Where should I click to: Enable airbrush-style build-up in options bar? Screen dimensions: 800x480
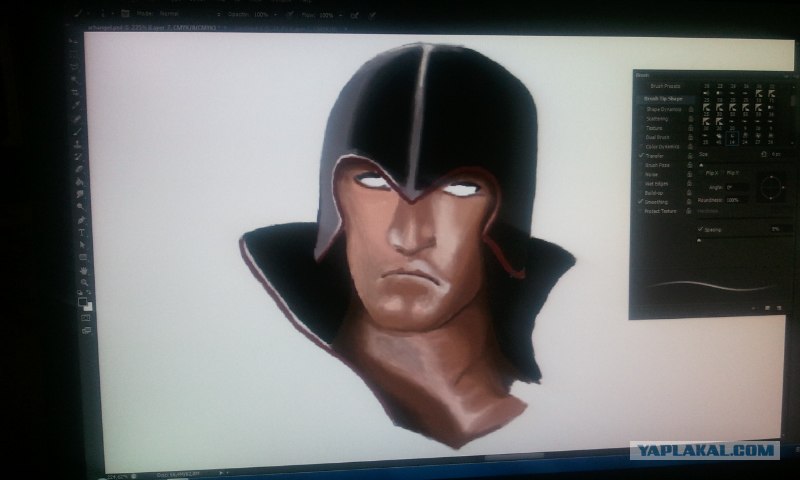point(355,15)
